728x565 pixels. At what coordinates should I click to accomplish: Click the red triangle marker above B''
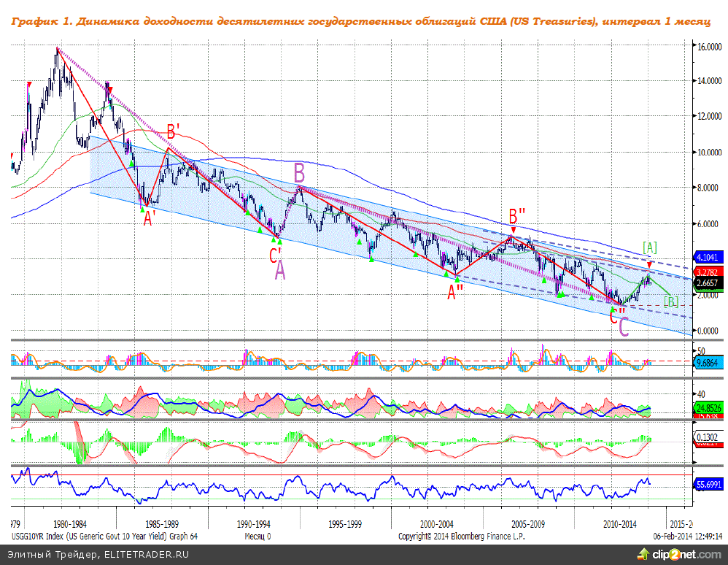click(514, 231)
